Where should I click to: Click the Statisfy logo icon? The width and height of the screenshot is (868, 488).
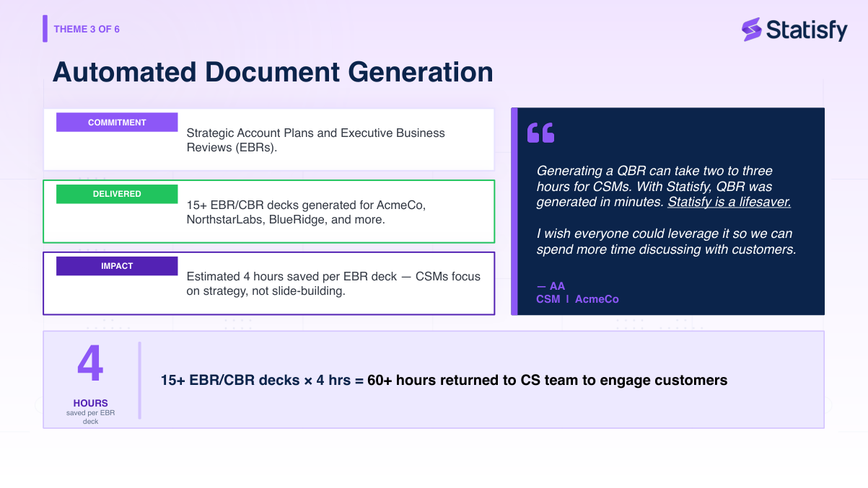(752, 30)
